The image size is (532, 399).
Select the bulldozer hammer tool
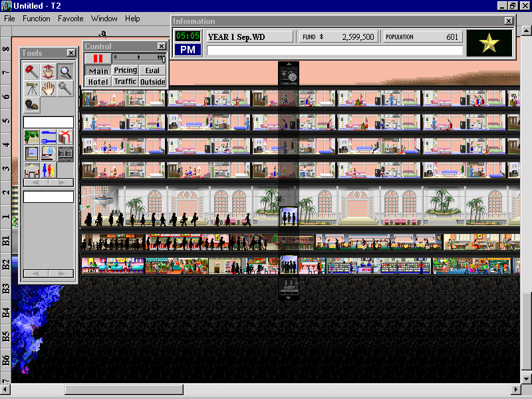coord(31,71)
